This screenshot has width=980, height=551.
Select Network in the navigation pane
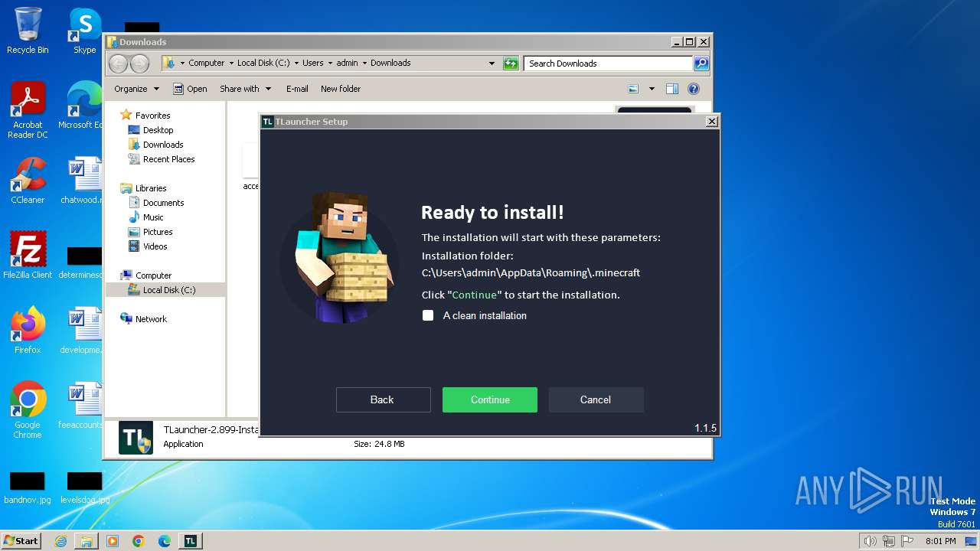pos(151,319)
